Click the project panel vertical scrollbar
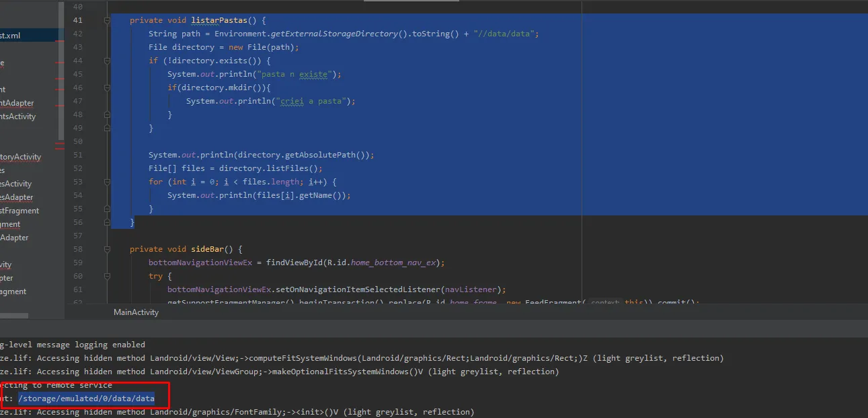The height and width of the screenshot is (418, 868). 62,67
